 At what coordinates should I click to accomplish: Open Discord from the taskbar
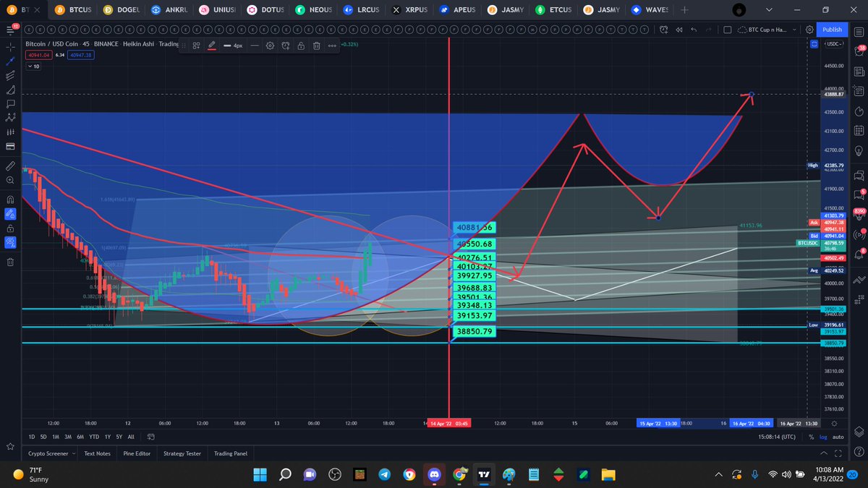(x=434, y=474)
